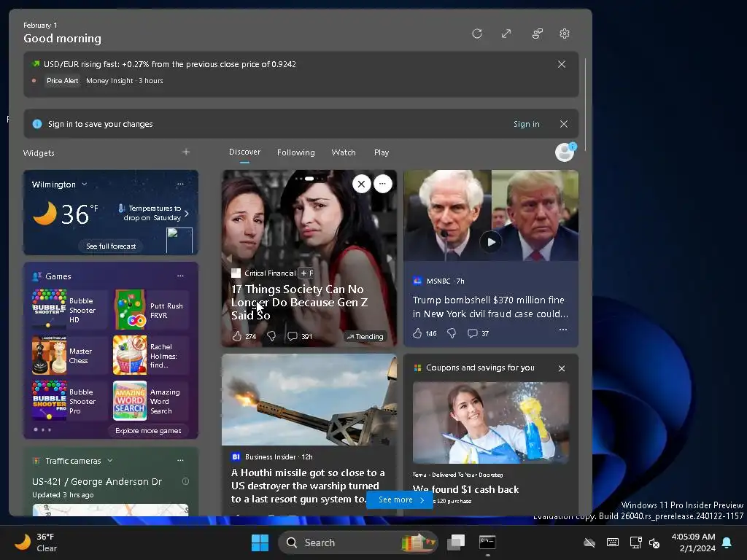747x560 pixels.
Task: Launch Bubble Shooter Pro game
Action: pyautogui.click(x=69, y=401)
